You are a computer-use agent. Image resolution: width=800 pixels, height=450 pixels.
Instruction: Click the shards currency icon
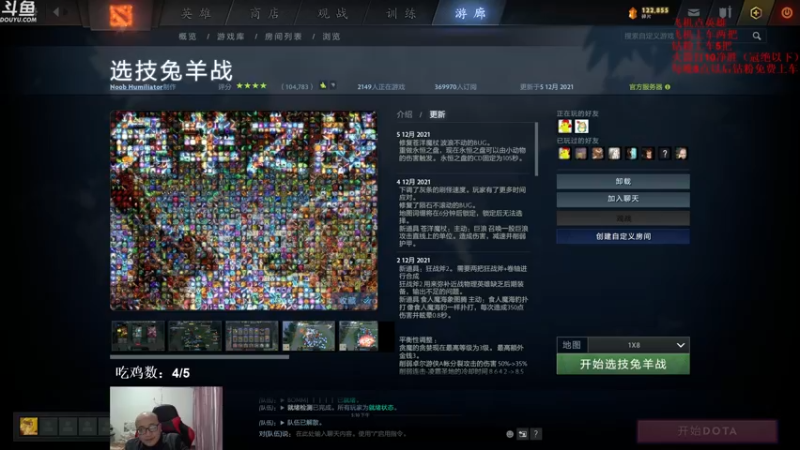(633, 13)
